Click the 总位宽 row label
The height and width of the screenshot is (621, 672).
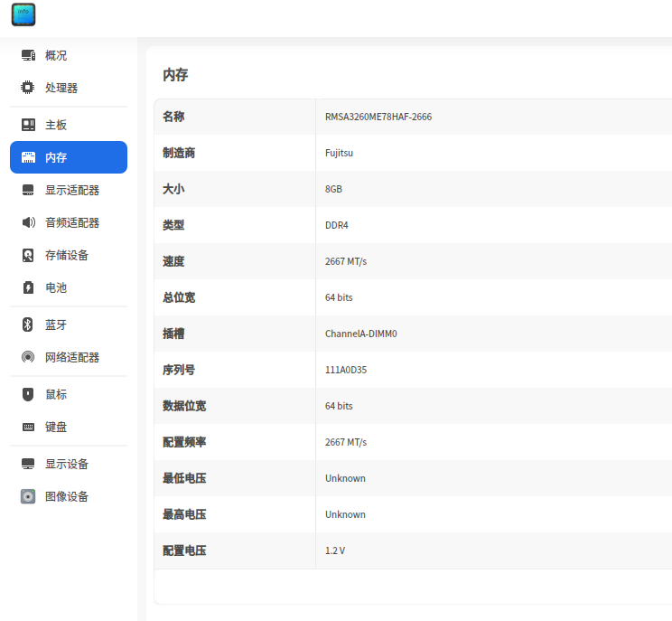179,297
